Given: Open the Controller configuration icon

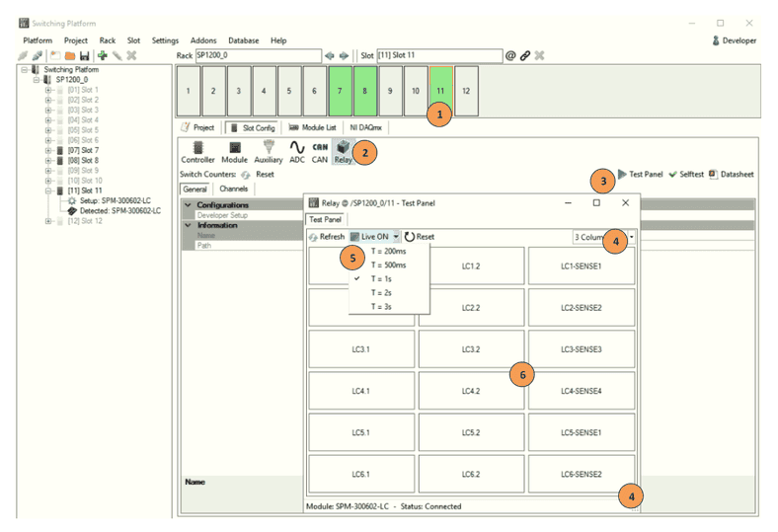Looking at the screenshot, I should pos(198,152).
